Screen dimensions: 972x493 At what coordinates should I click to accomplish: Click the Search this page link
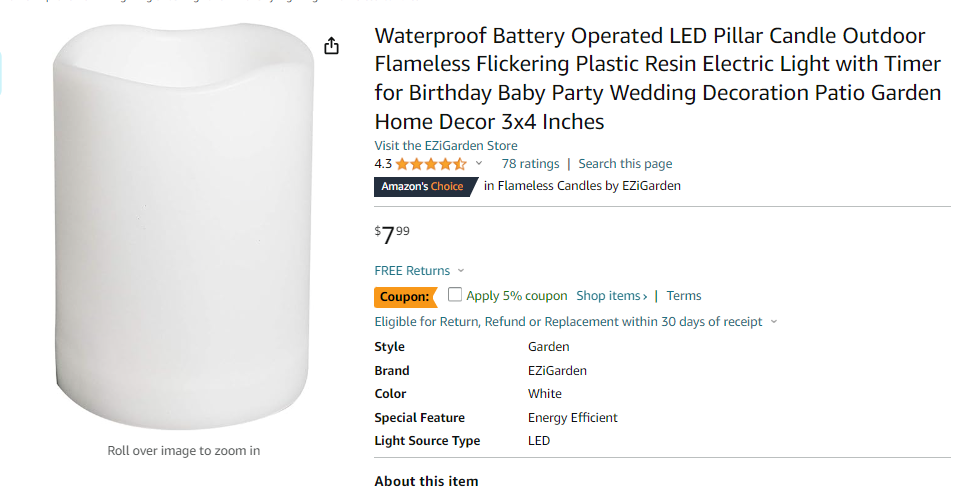tap(625, 164)
